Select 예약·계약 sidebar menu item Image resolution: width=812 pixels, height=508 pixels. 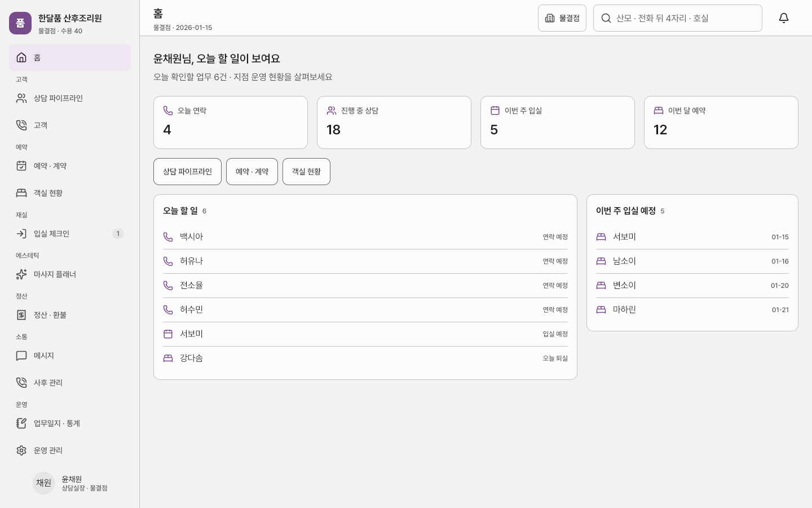[x=70, y=166]
